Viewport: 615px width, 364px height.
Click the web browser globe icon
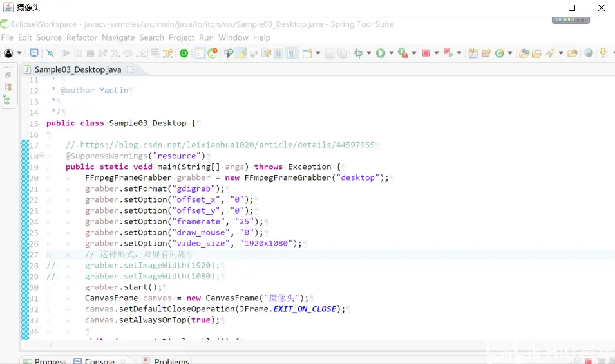pos(589,53)
